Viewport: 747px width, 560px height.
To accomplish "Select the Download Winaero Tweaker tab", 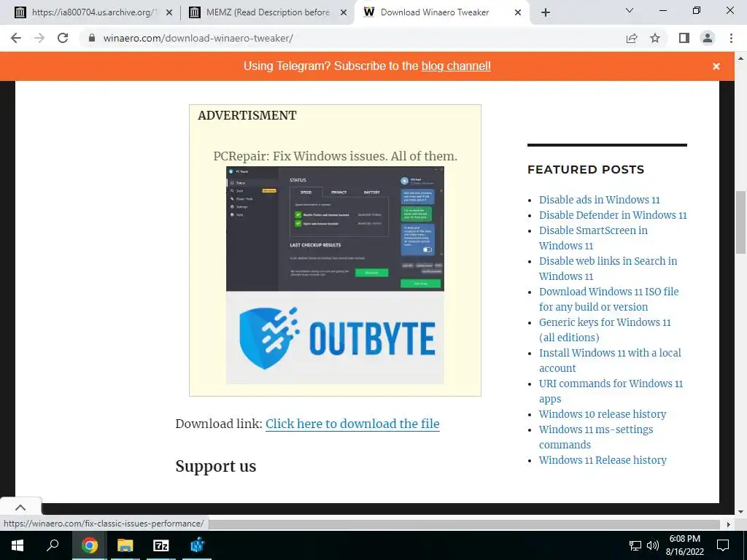I will [x=442, y=12].
